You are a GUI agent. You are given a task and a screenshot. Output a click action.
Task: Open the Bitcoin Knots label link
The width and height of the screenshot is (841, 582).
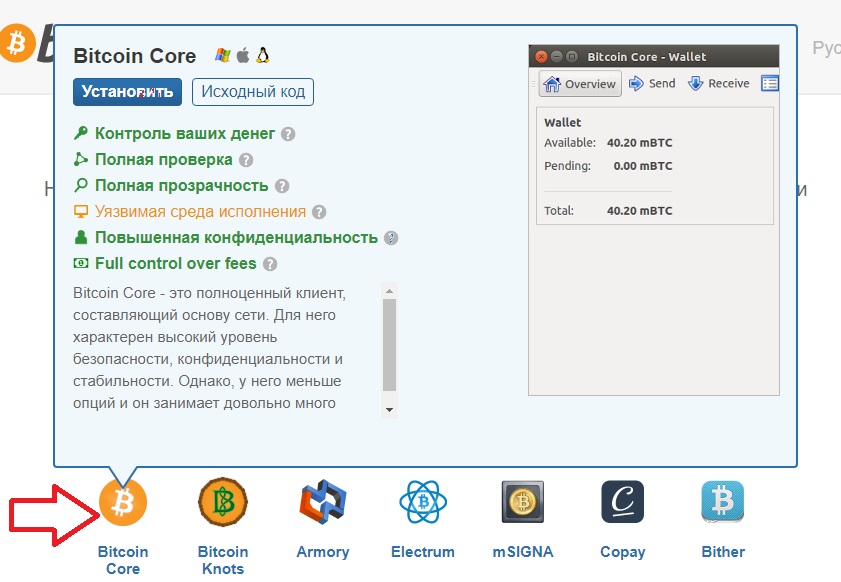[223, 560]
